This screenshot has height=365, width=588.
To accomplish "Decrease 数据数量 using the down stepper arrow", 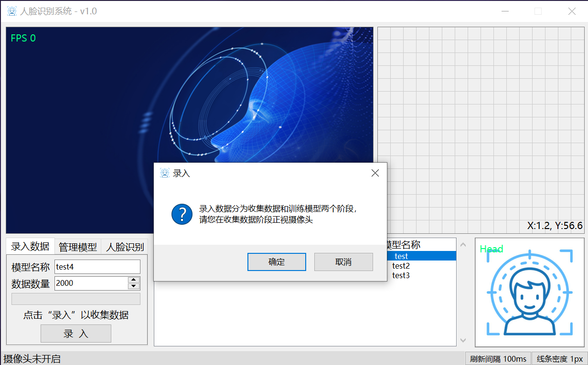I will 135,285.
